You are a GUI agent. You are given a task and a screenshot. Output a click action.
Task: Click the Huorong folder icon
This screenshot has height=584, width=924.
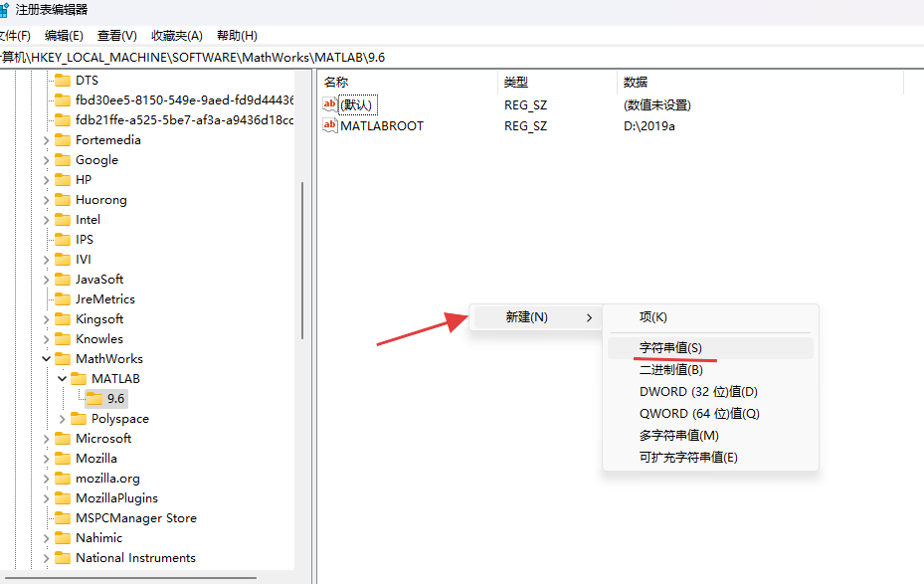point(63,200)
